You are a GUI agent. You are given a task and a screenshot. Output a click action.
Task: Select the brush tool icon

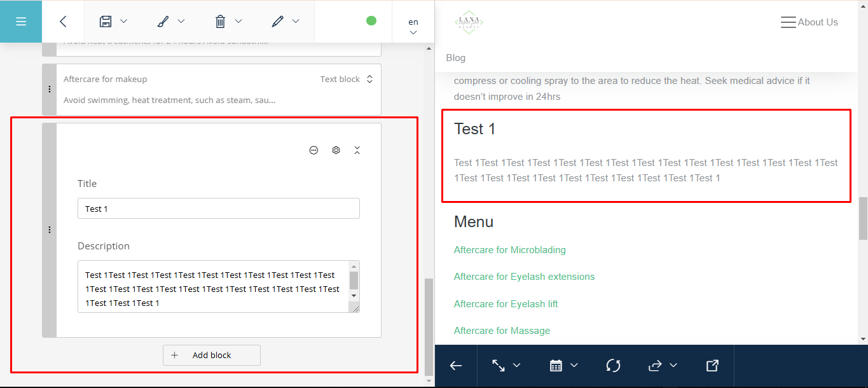[163, 22]
